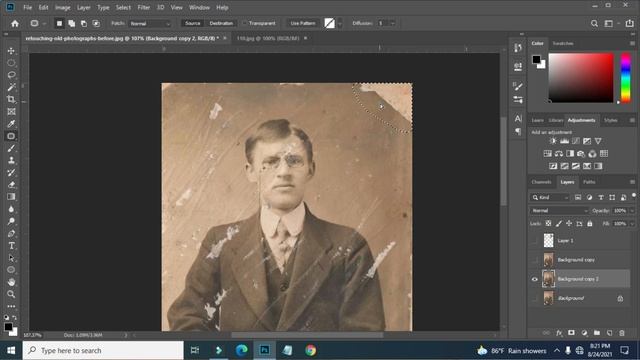640x360 pixels.
Task: Select the Elliptical Marquee tool
Action: pos(11,63)
